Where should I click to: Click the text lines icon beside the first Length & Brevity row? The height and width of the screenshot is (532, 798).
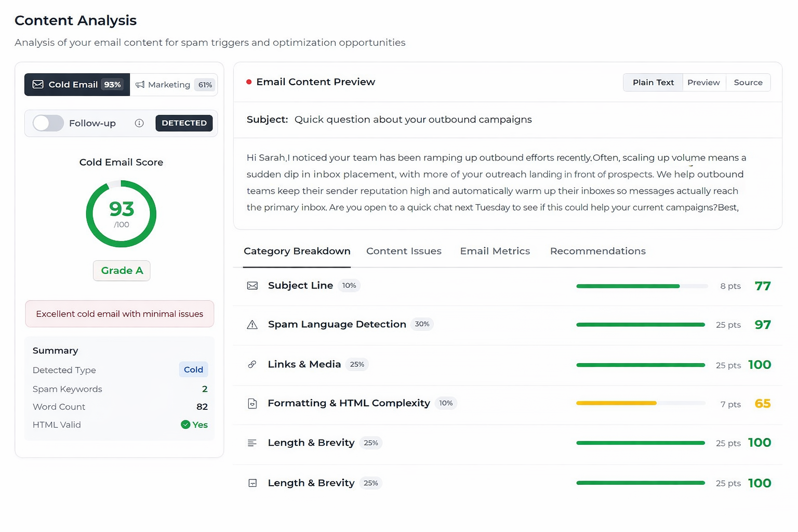[x=252, y=443]
